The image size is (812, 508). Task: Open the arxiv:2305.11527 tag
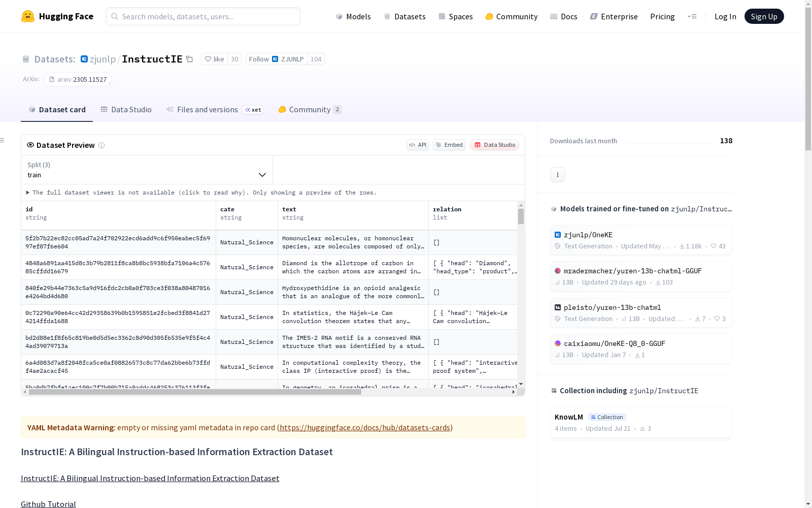tap(78, 79)
